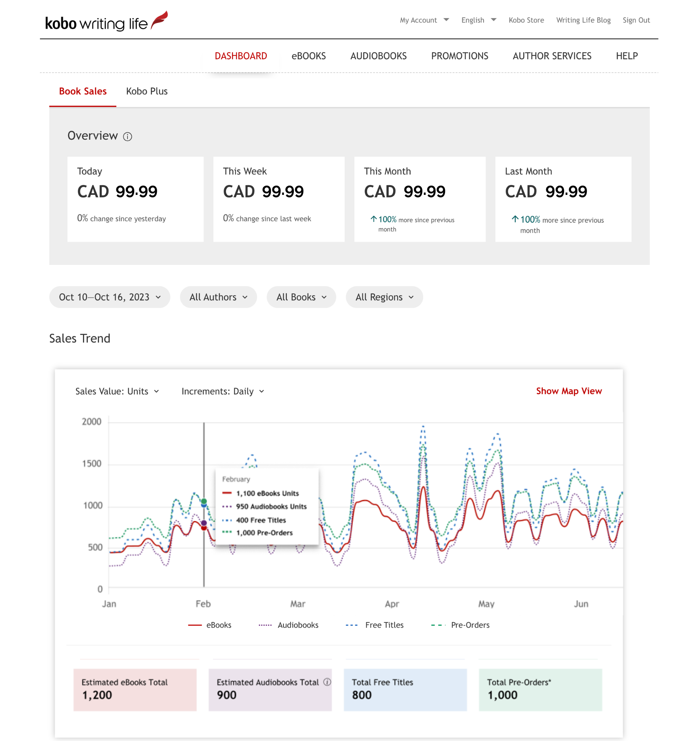Toggle the Audiobooks legend series

click(288, 625)
